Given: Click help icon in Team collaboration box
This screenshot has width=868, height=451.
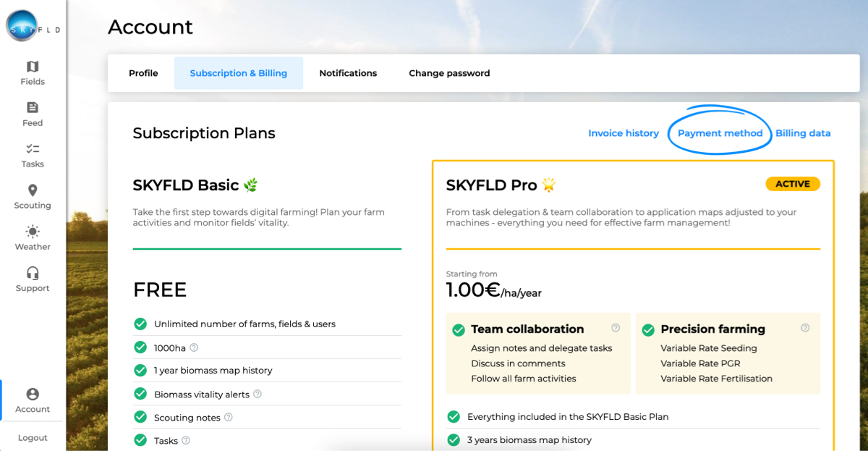Looking at the screenshot, I should pyautogui.click(x=616, y=328).
